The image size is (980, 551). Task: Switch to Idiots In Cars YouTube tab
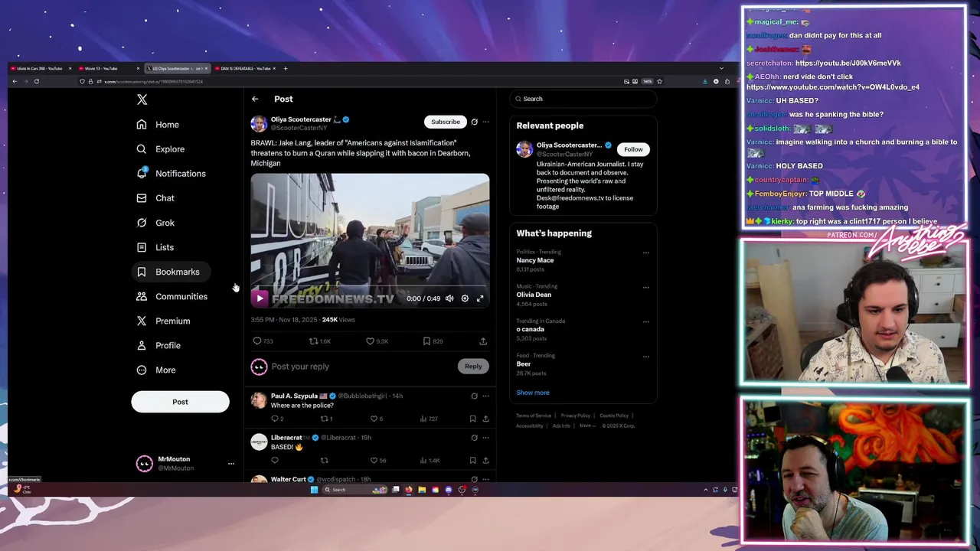pos(40,68)
